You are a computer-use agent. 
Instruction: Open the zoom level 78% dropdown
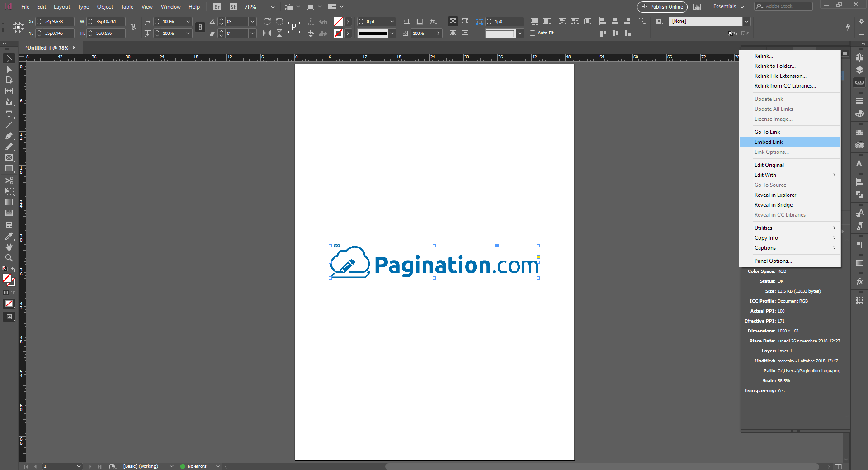click(x=272, y=7)
